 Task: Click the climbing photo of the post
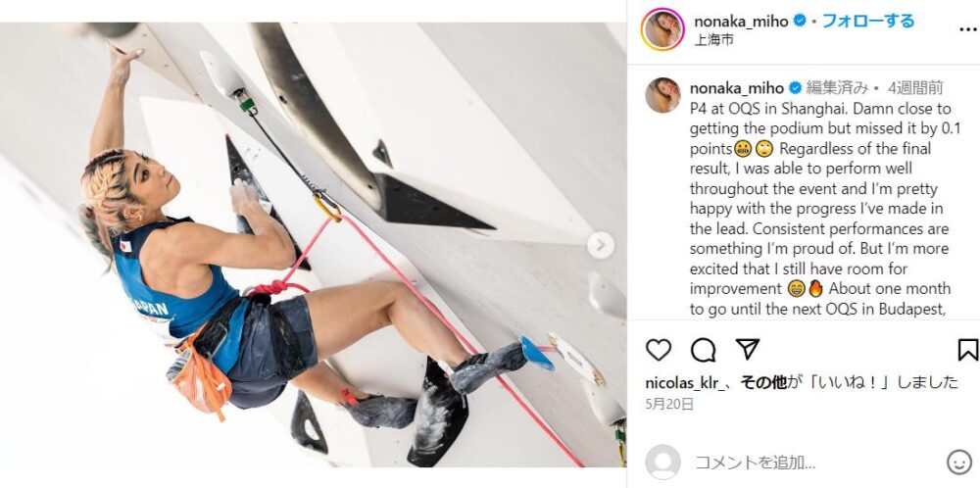[x=313, y=245]
